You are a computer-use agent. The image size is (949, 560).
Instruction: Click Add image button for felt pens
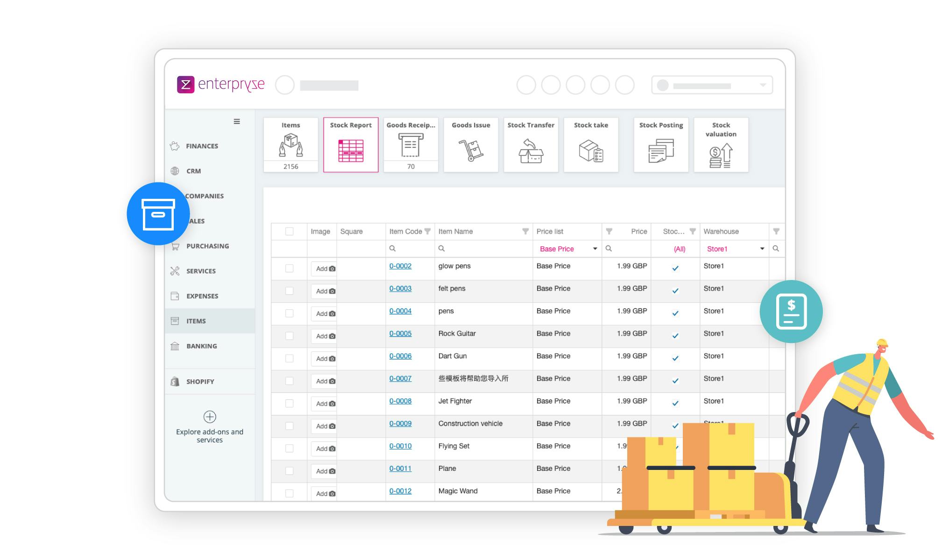click(325, 291)
